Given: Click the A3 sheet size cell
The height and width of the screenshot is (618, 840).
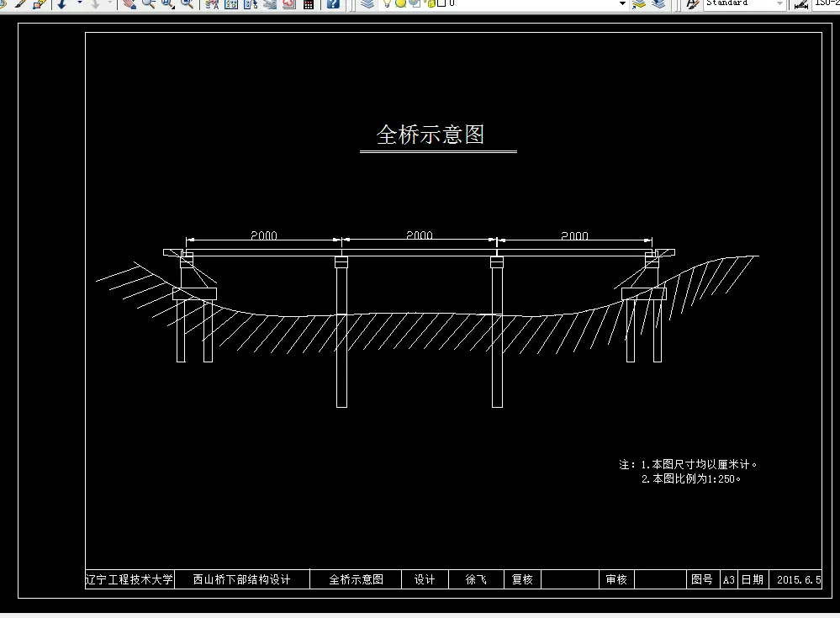Looking at the screenshot, I should [728, 579].
